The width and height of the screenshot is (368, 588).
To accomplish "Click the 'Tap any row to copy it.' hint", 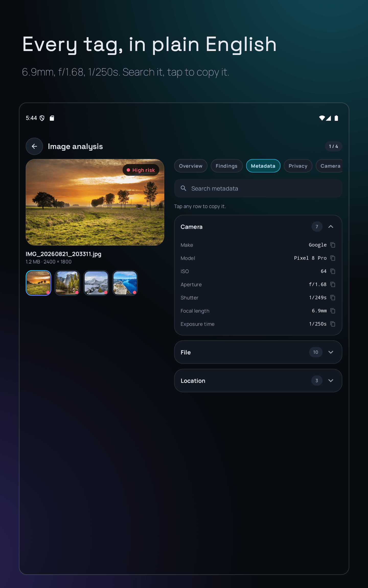I will point(200,206).
